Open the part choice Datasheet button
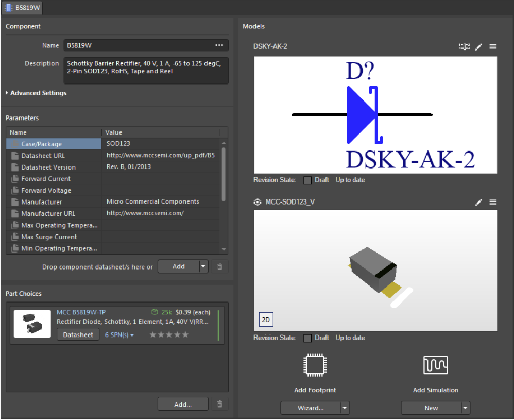The width and height of the screenshot is (514, 420). [78, 334]
